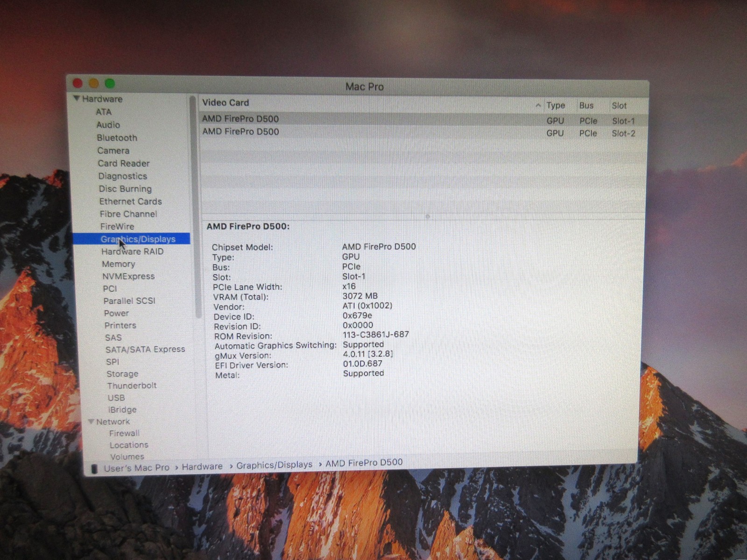Select iBridge in the sidebar
Image resolution: width=747 pixels, height=560 pixels.
point(122,409)
